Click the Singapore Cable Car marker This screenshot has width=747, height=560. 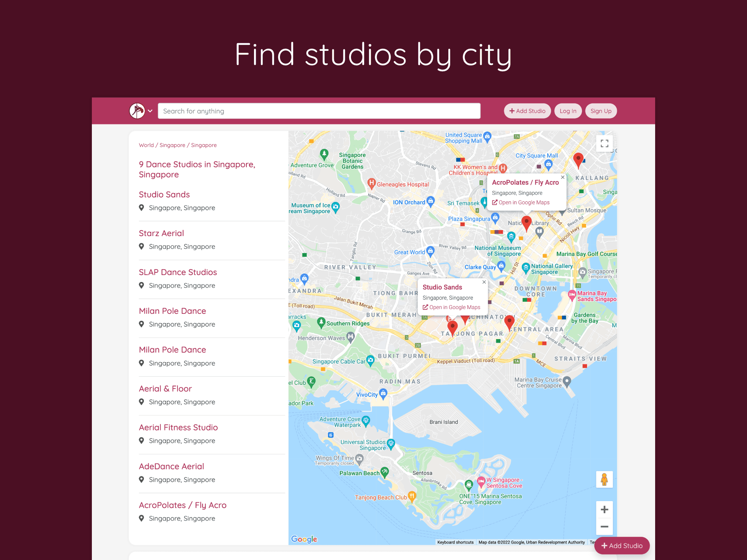click(370, 360)
